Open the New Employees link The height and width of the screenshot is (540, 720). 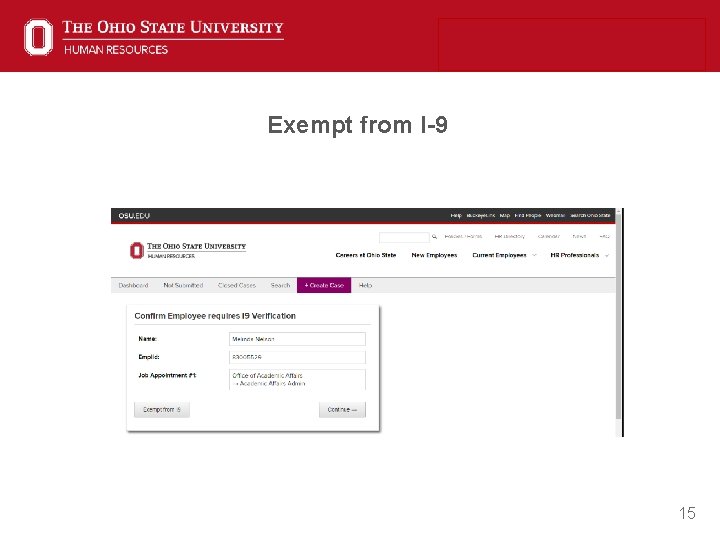pos(434,255)
